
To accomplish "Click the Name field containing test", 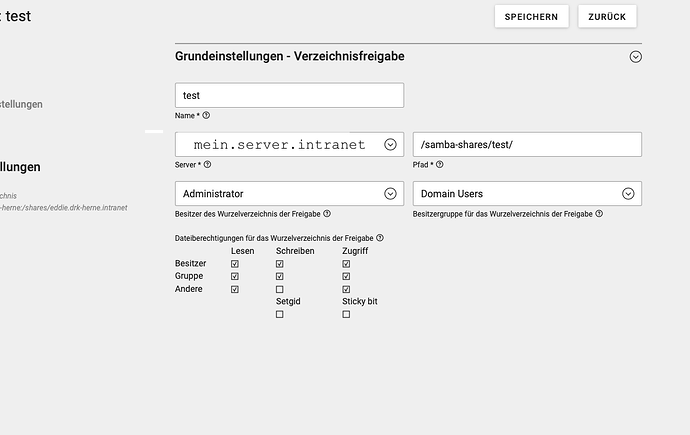I will point(289,96).
